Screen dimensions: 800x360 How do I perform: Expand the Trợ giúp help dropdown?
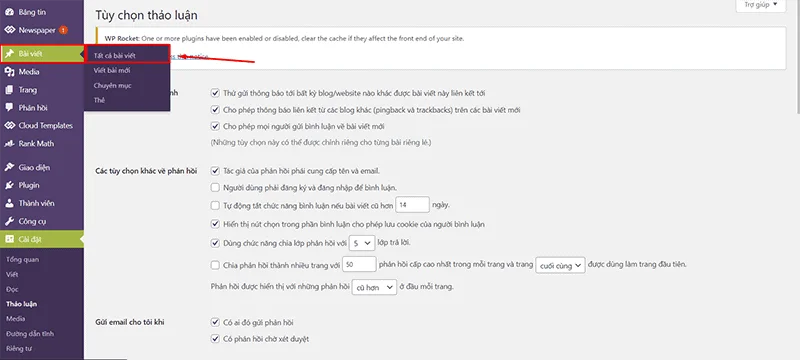click(x=761, y=5)
